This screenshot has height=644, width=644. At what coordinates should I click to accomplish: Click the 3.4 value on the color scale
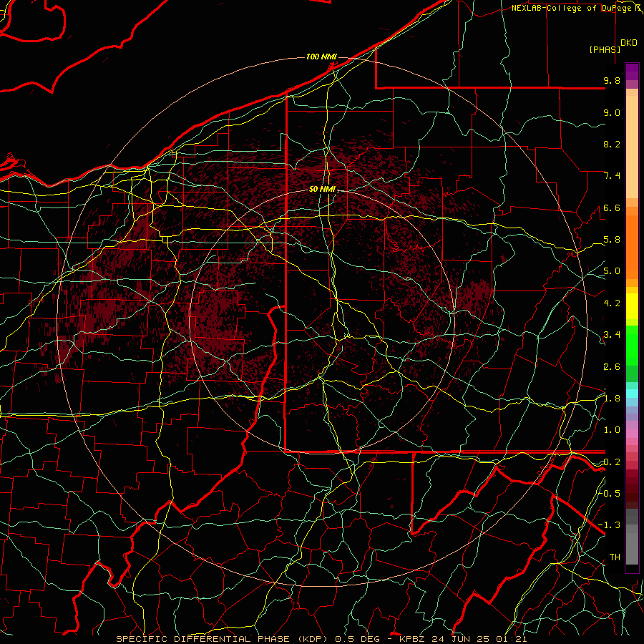click(x=612, y=335)
